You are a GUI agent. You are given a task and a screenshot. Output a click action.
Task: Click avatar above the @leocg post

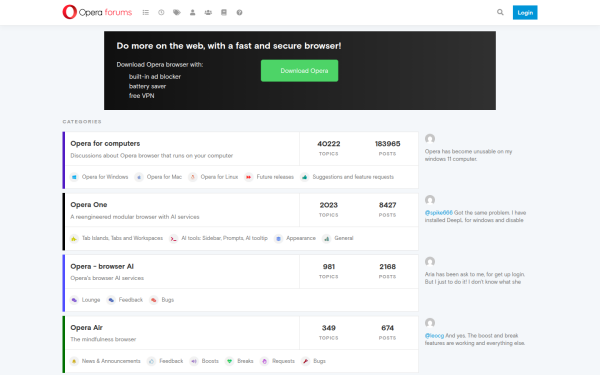pos(430,323)
